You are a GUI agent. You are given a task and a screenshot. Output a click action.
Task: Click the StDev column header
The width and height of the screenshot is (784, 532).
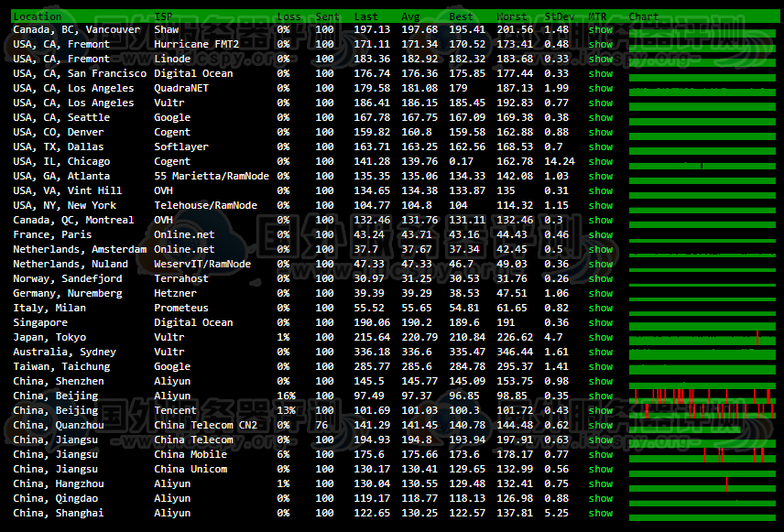click(x=560, y=16)
